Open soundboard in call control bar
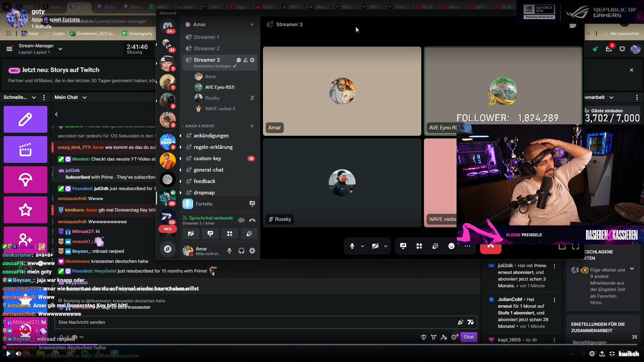This screenshot has width=644, height=362. point(435,246)
